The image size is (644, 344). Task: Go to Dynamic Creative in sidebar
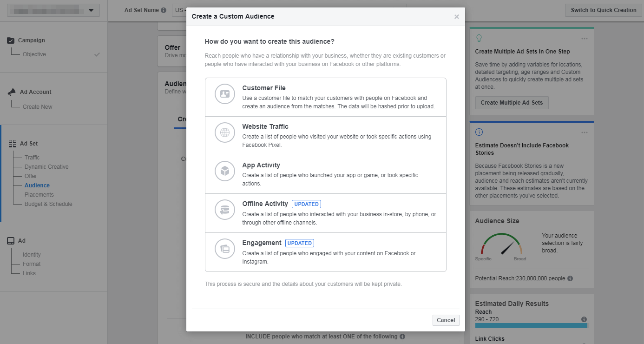[x=46, y=167]
